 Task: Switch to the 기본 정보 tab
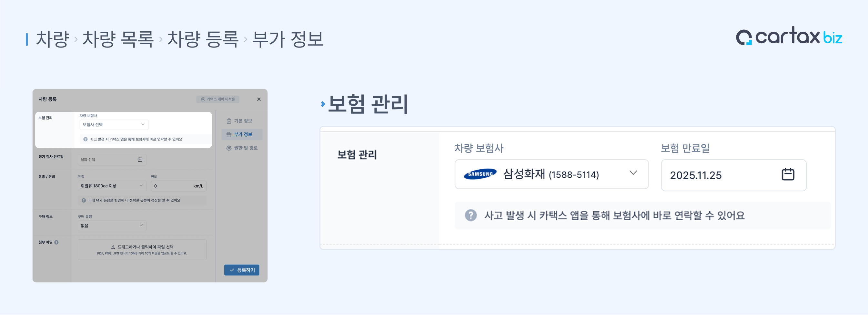point(242,121)
